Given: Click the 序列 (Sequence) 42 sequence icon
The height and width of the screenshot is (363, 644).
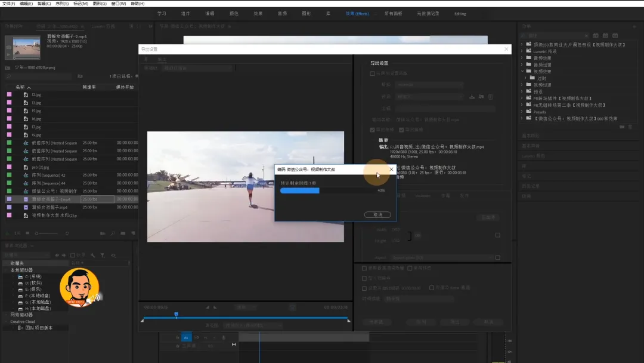Looking at the screenshot, I should pos(26,176).
